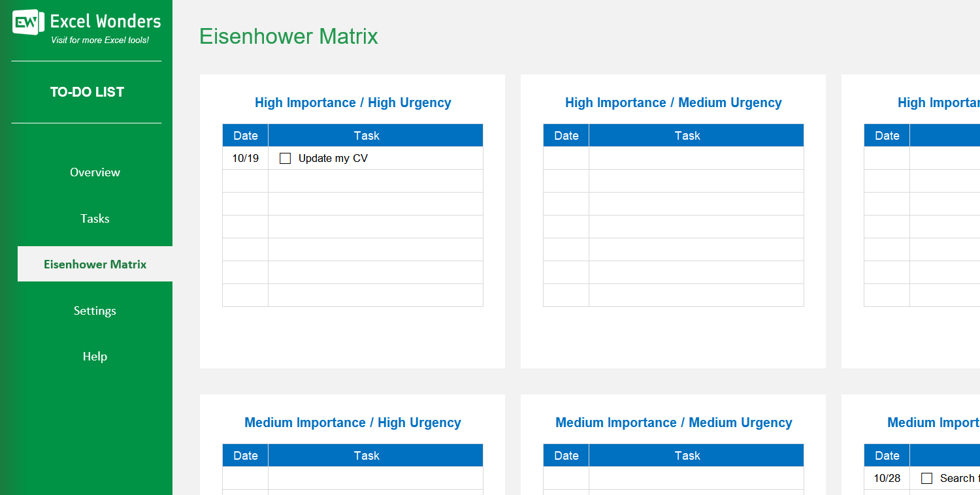Click the High Importance / High Urgency heading

[353, 103]
